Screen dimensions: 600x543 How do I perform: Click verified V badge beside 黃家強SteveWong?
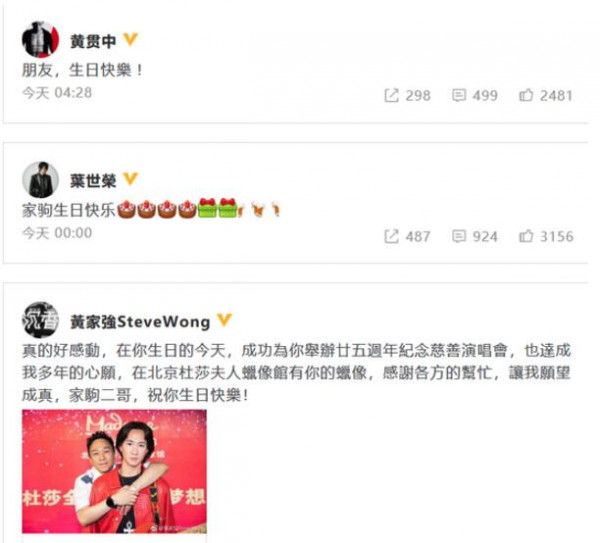click(224, 320)
